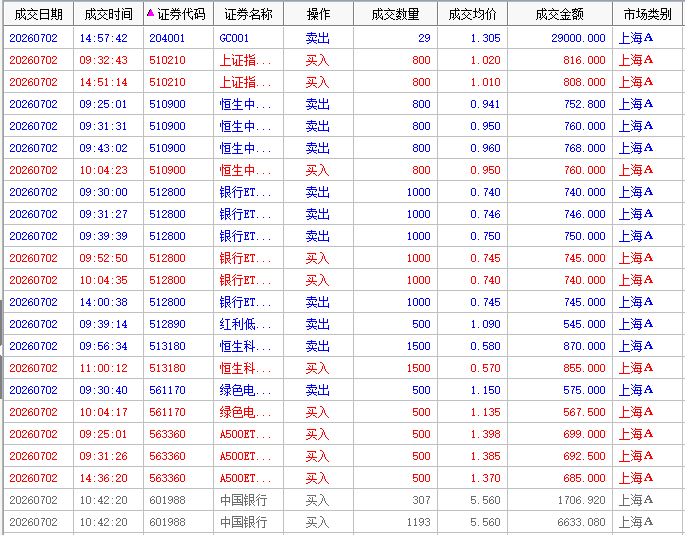685x535 pixels.
Task: Click the 成交均价 column header
Action: 472,14
